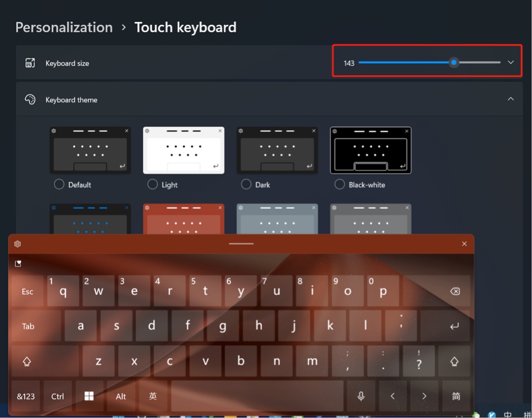Switch input language with 英 key
The image size is (532, 418).
(153, 396)
